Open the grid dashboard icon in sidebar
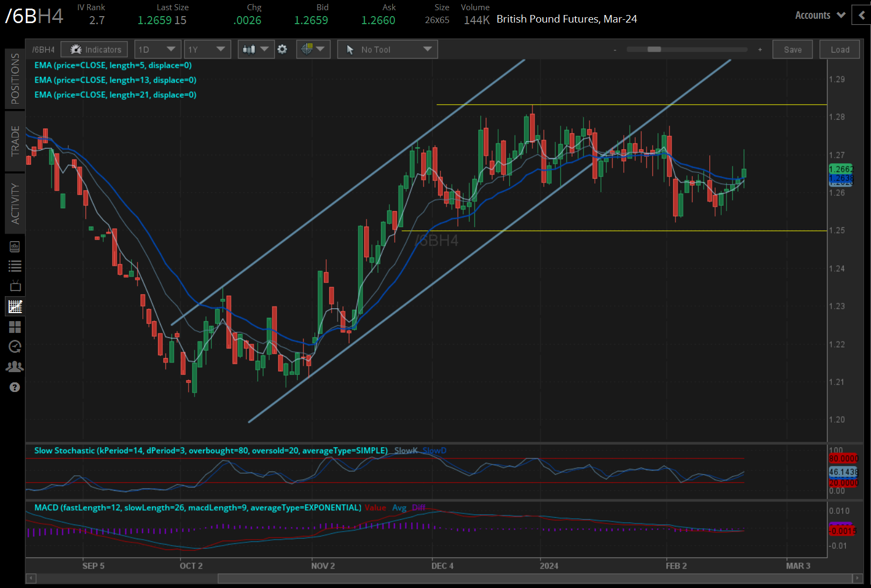This screenshot has height=588, width=871. coord(15,326)
